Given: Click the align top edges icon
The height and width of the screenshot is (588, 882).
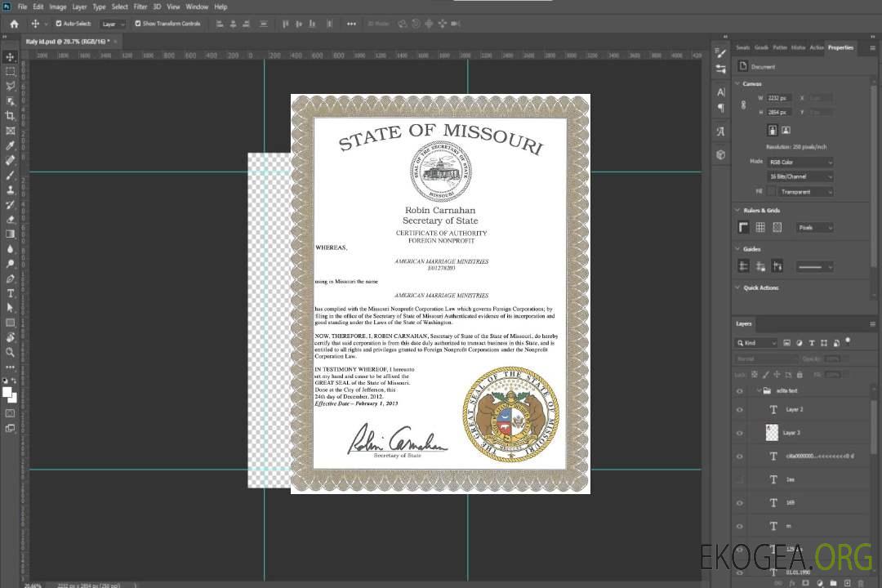Looking at the screenshot, I should click(285, 24).
